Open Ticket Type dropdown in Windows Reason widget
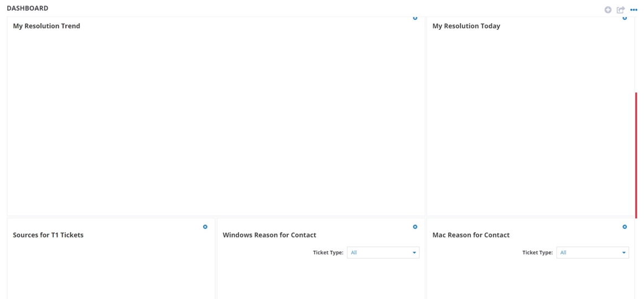 point(383,253)
